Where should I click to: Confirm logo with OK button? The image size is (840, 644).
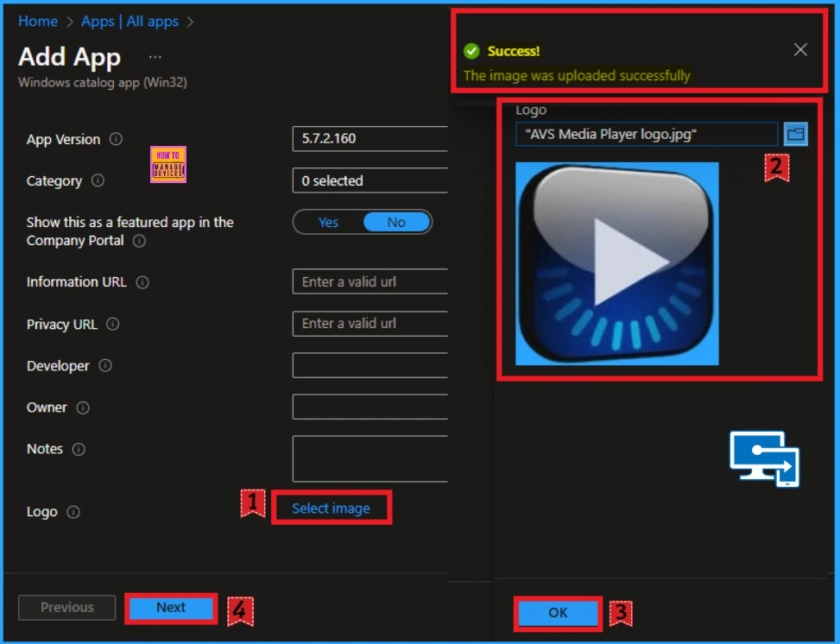[x=558, y=612]
